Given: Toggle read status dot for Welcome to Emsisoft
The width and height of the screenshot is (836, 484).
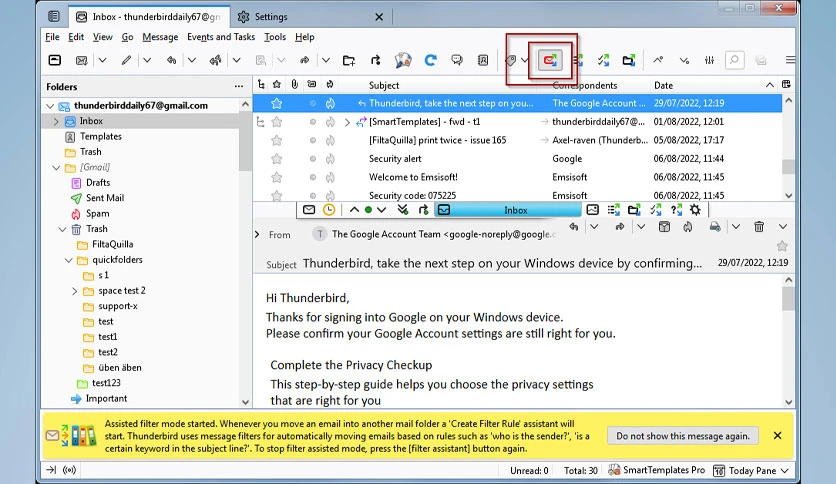Looking at the screenshot, I should click(313, 177).
